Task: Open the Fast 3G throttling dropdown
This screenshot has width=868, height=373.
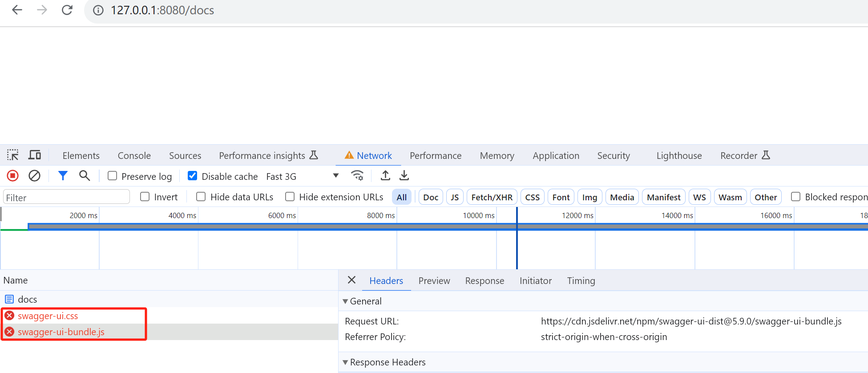Action: pos(303,176)
